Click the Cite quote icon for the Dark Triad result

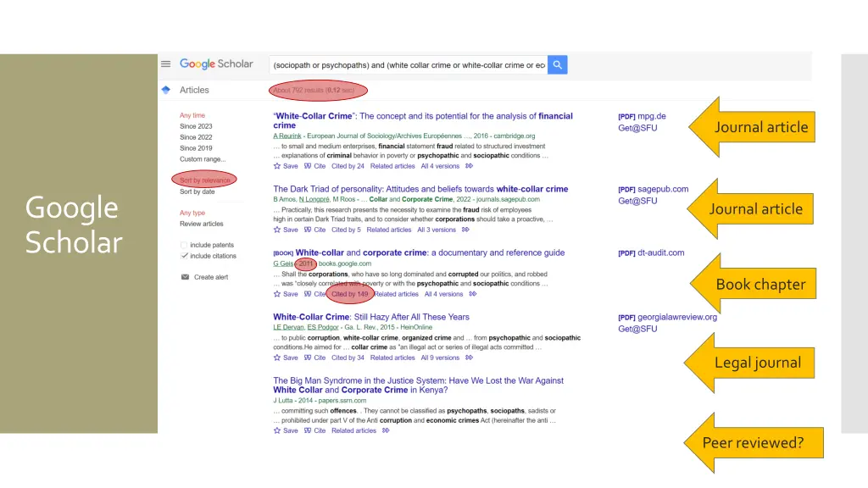(307, 230)
